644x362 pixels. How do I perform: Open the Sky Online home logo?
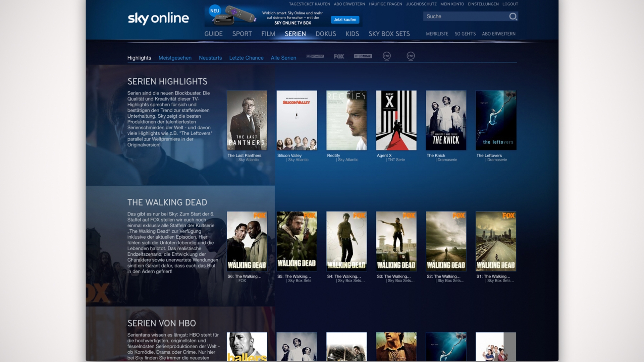[158, 19]
